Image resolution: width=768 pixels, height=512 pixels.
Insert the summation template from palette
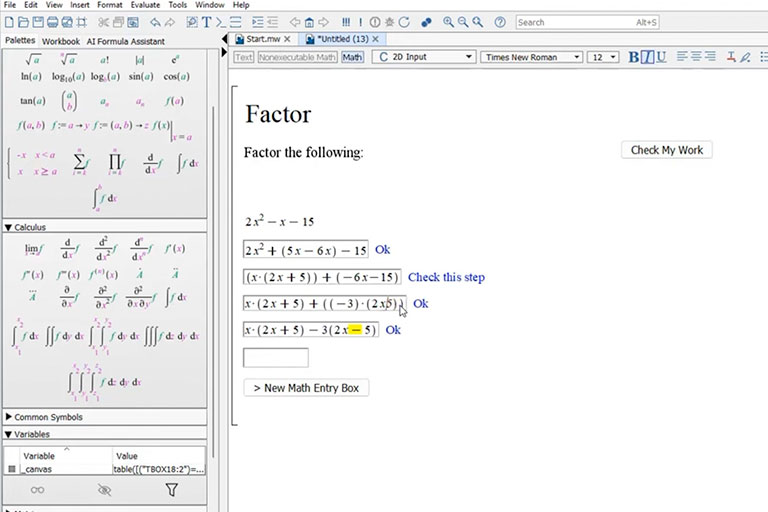click(79, 161)
